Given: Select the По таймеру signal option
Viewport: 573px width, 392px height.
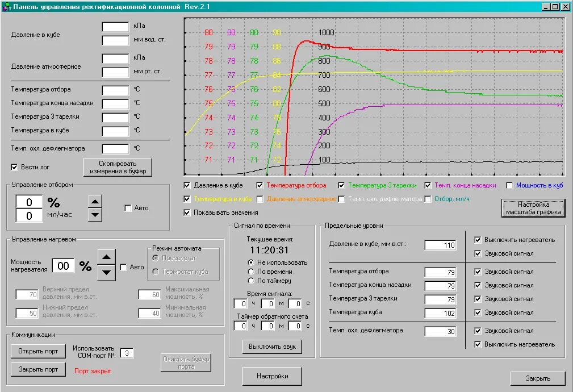Looking at the screenshot, I should tap(250, 281).
